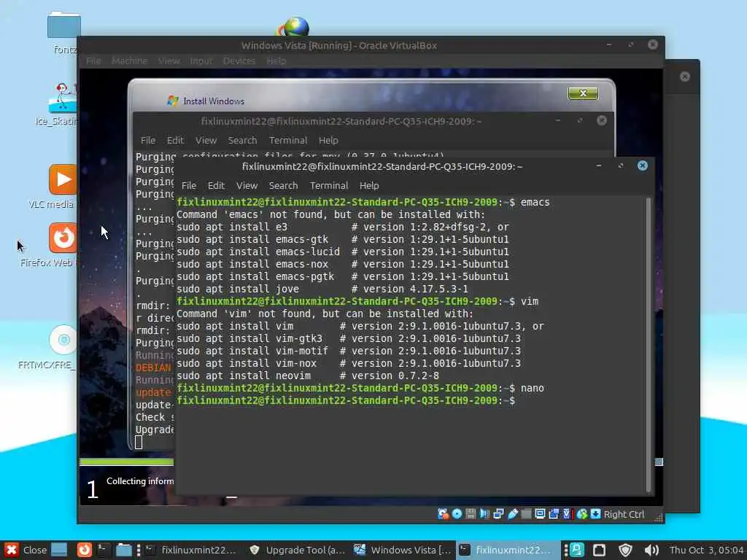This screenshot has width=747, height=560.
Task: Open VirtualBox Help menu
Action: pos(276,61)
